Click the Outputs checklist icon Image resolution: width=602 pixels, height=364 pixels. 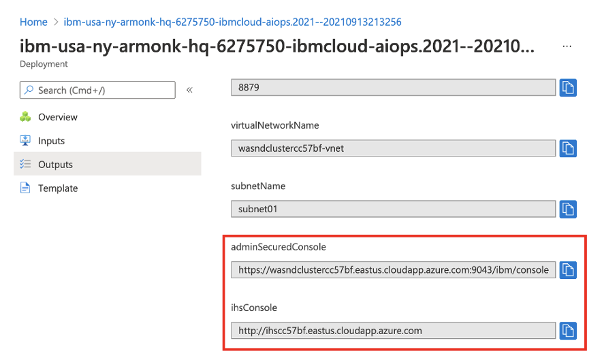point(25,164)
